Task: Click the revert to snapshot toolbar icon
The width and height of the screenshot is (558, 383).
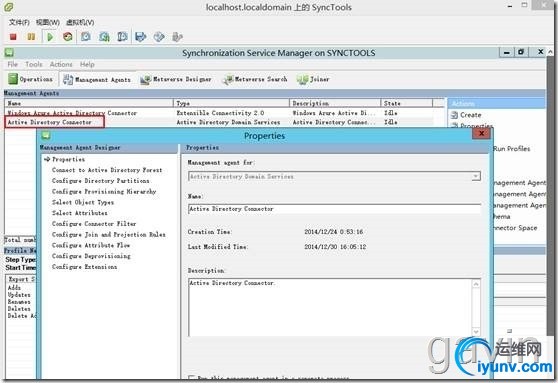Action: pos(104,37)
